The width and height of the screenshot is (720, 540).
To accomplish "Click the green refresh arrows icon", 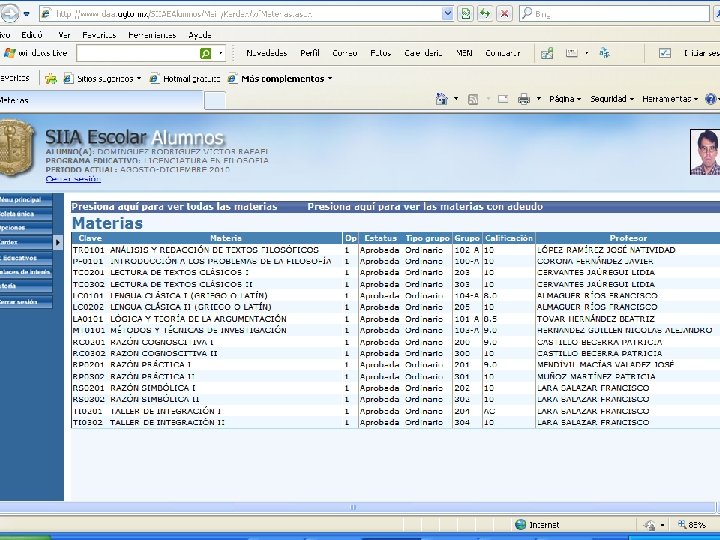I will [485, 14].
